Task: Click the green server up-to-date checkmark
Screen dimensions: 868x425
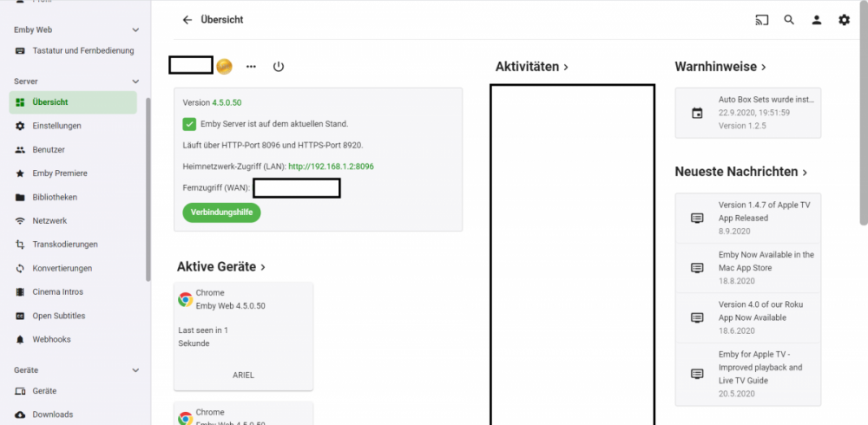Action: pyautogui.click(x=189, y=124)
